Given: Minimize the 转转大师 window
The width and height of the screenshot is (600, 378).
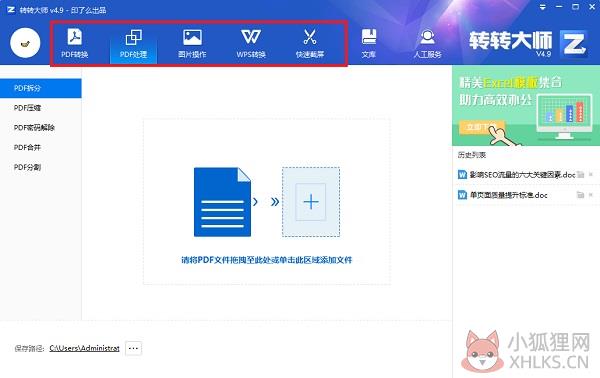Looking at the screenshot, I should click(x=559, y=7).
